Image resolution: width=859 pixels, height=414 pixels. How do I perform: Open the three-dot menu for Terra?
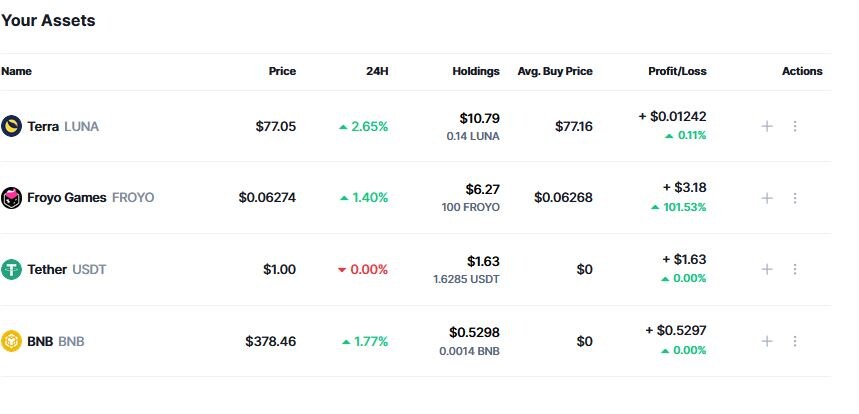[795, 126]
